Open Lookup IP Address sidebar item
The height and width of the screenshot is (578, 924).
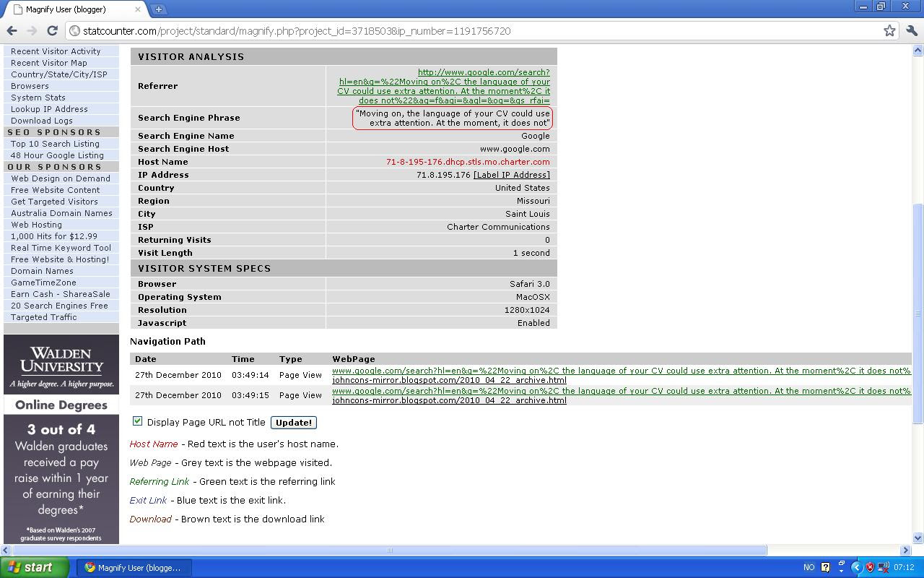(49, 109)
